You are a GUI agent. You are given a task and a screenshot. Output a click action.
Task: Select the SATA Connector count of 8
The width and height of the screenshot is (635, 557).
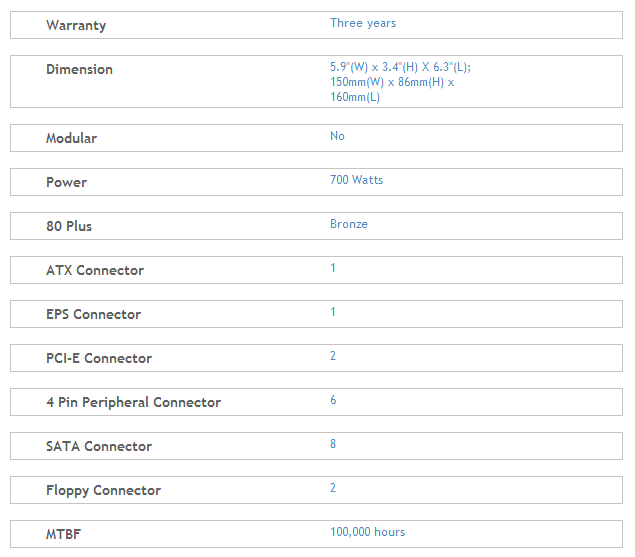pos(333,444)
